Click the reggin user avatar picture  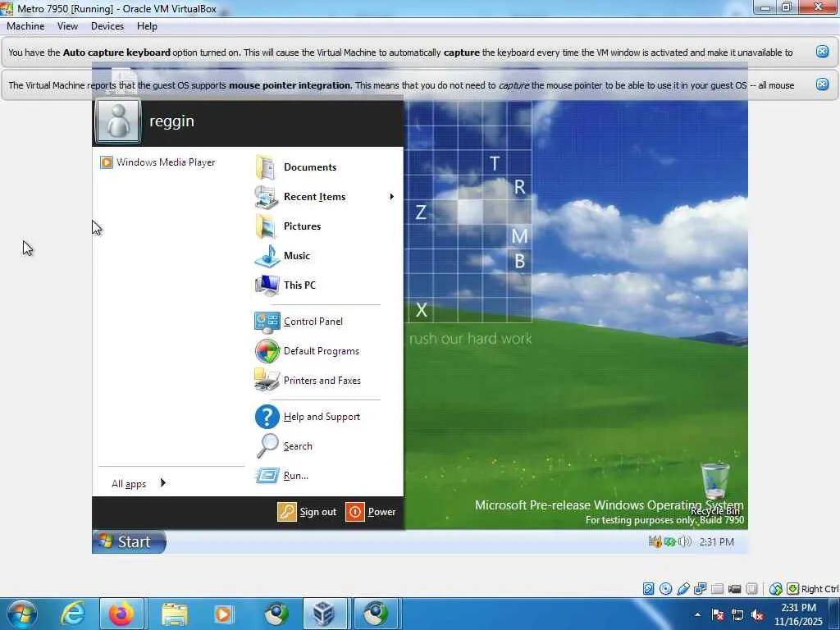pyautogui.click(x=118, y=121)
